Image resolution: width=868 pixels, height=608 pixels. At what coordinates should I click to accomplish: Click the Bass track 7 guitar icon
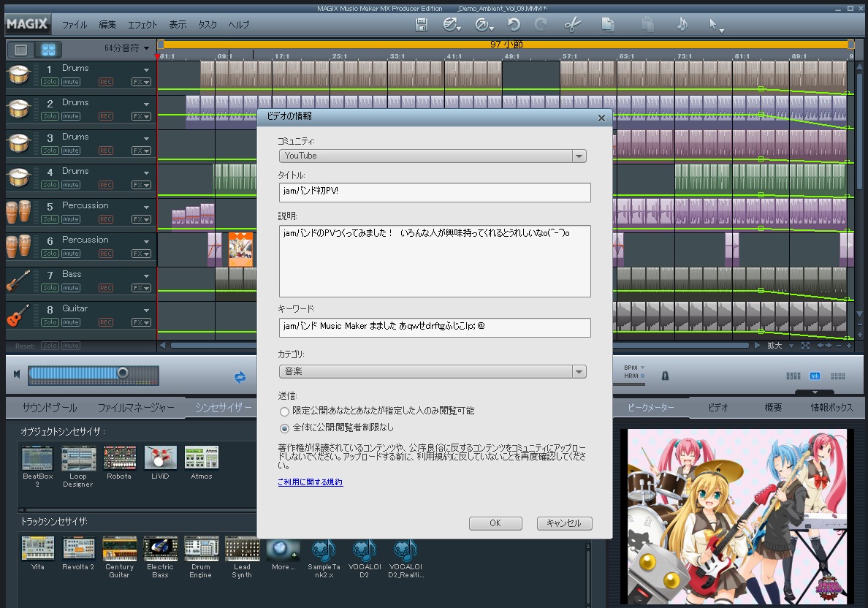click(18, 281)
